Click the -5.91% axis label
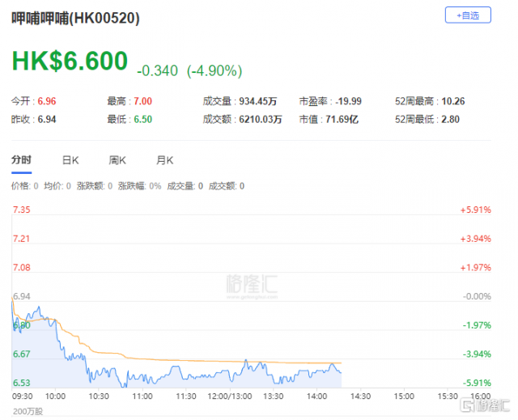 tap(477, 383)
